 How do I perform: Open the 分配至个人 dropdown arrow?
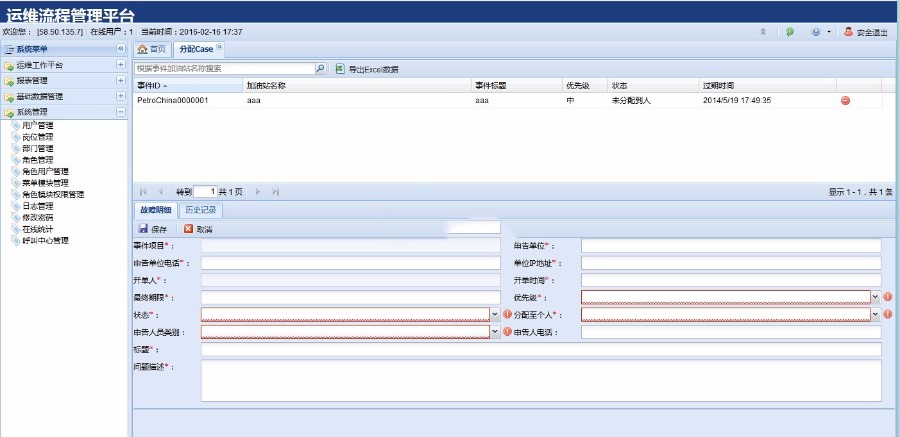[876, 314]
